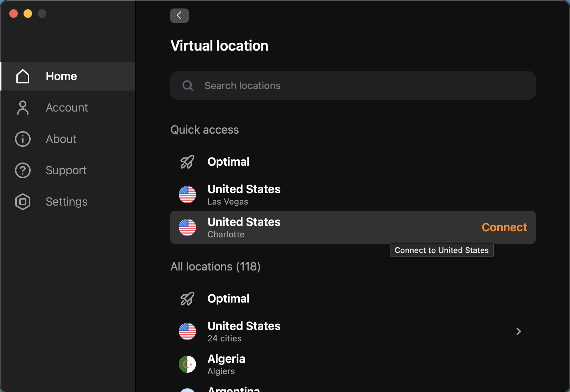
Task: Click the red close window button
Action: point(14,14)
